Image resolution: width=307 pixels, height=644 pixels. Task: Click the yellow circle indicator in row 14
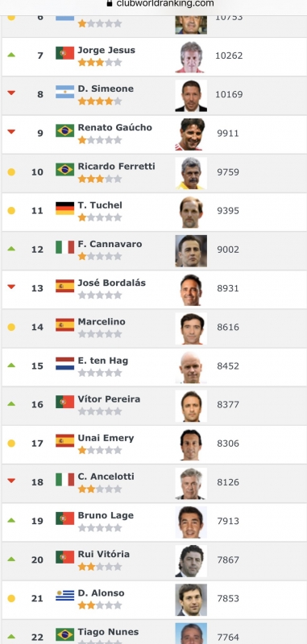(x=11, y=327)
